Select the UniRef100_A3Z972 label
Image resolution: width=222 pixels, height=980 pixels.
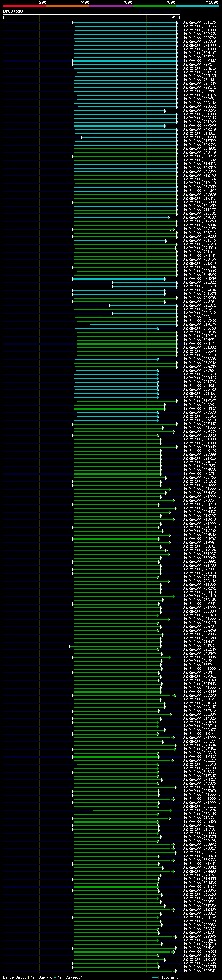pos(199,397)
